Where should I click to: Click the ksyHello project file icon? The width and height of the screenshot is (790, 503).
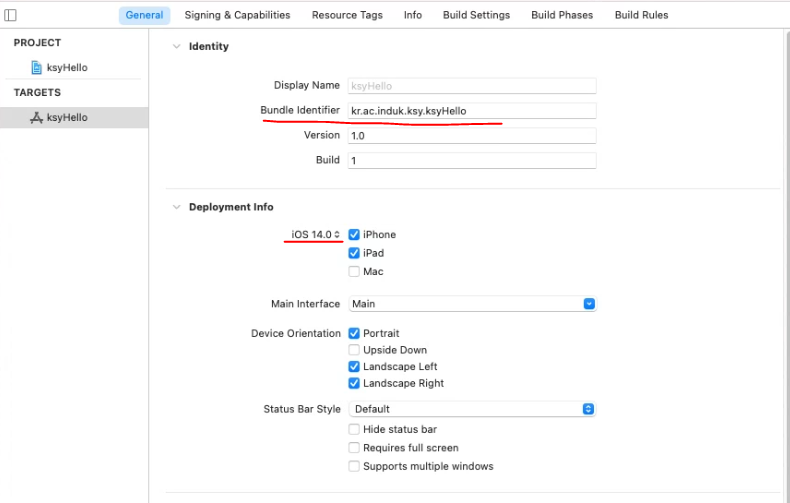[36, 68]
